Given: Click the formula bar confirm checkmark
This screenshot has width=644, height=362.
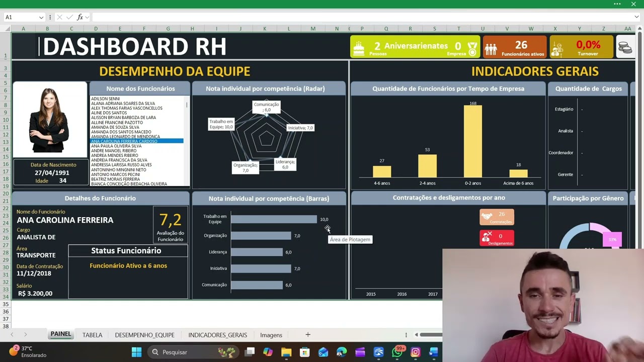Looking at the screenshot, I should pyautogui.click(x=69, y=17).
